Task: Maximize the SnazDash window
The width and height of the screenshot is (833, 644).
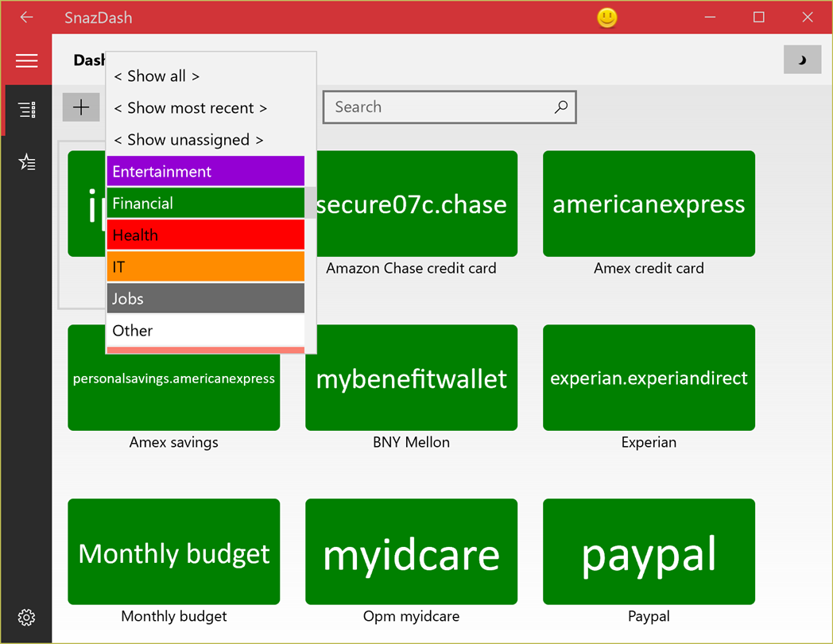Action: tap(758, 17)
